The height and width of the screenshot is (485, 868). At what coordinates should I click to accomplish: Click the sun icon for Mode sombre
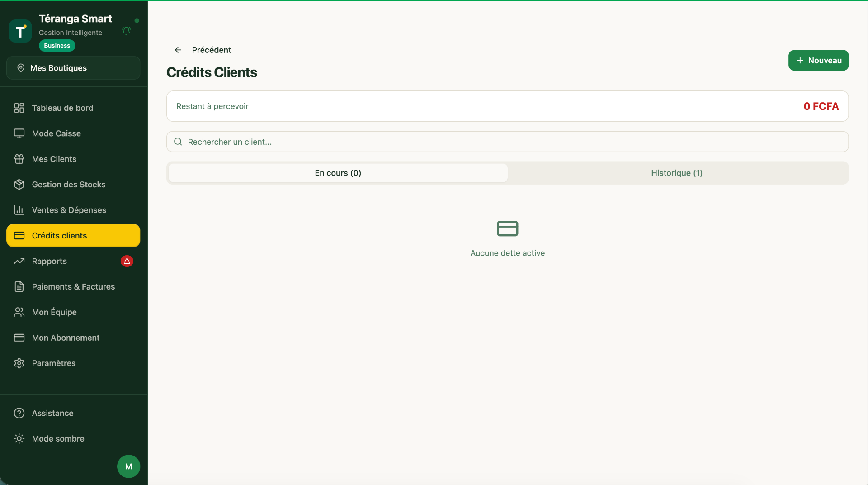[19, 438]
